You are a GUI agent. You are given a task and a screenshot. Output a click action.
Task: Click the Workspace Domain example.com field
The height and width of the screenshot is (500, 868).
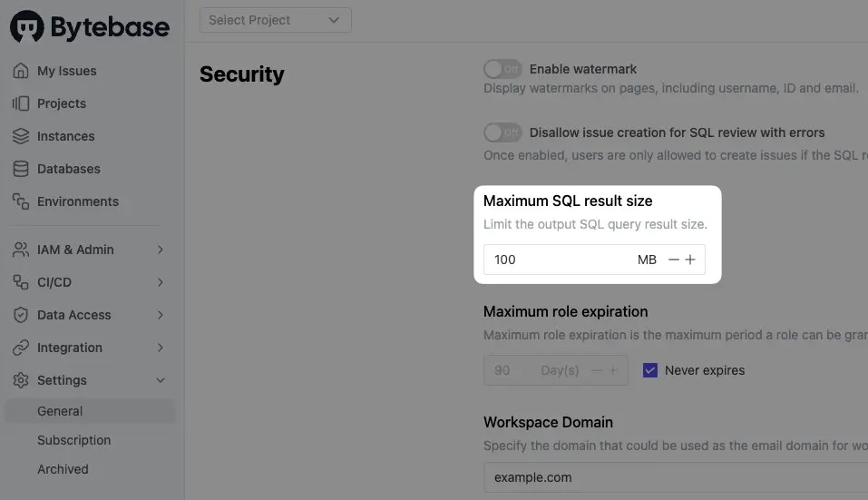pos(676,477)
